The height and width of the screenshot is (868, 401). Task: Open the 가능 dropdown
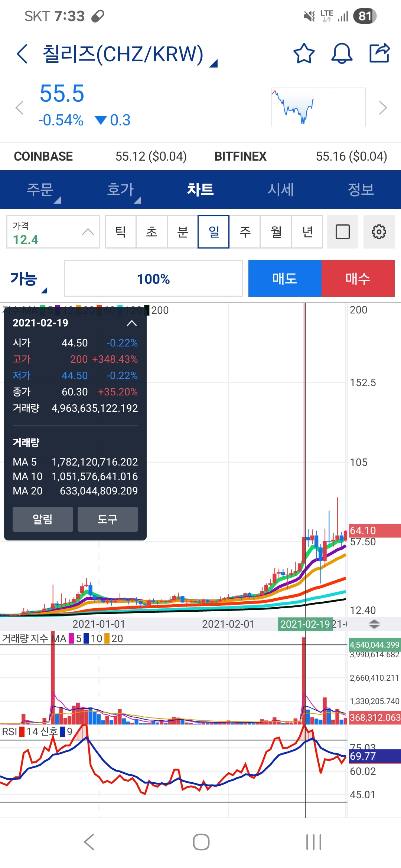pos(28,279)
